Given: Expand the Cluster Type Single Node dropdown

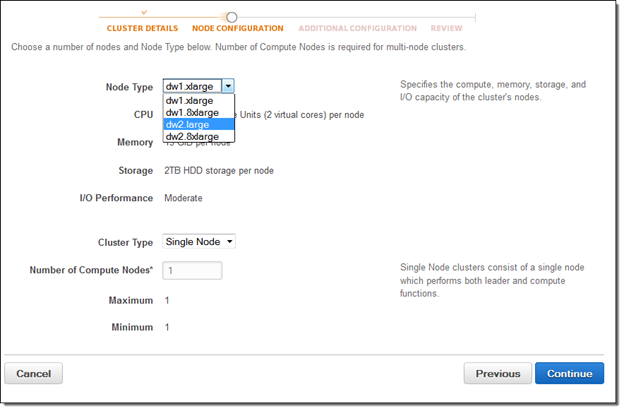Looking at the screenshot, I should pyautogui.click(x=198, y=242).
